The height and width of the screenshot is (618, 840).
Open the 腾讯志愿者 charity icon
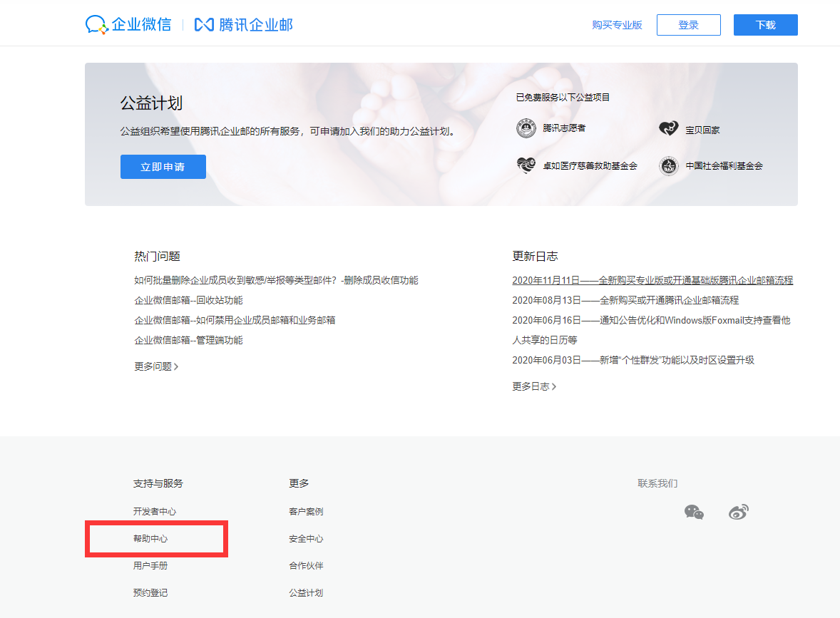526,128
